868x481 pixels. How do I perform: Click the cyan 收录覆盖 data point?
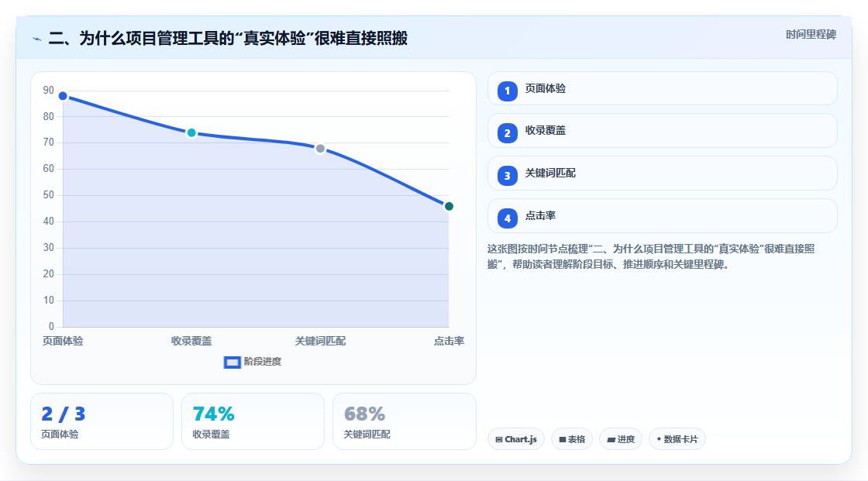point(191,133)
